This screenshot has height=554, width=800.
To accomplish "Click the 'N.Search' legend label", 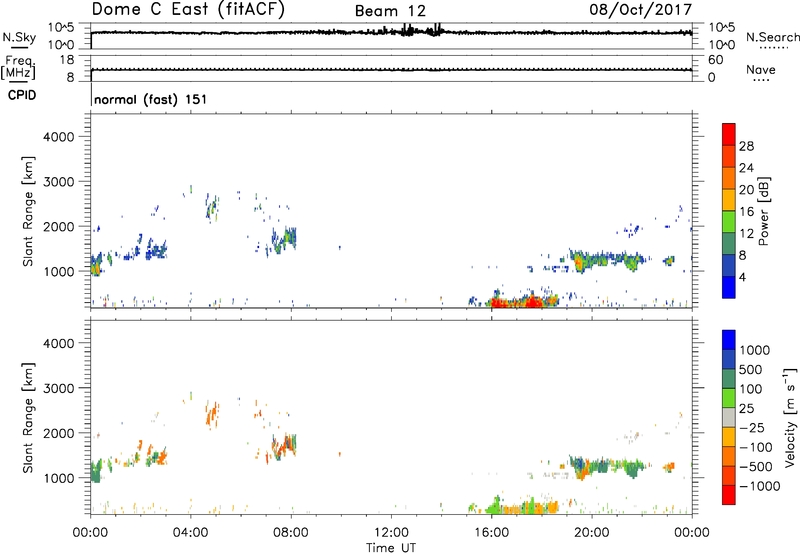I will point(773,37).
